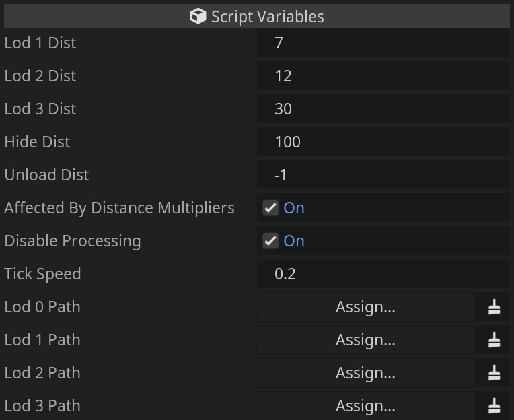
Task: Edit the Tick Speed value field
Action: 383,274
